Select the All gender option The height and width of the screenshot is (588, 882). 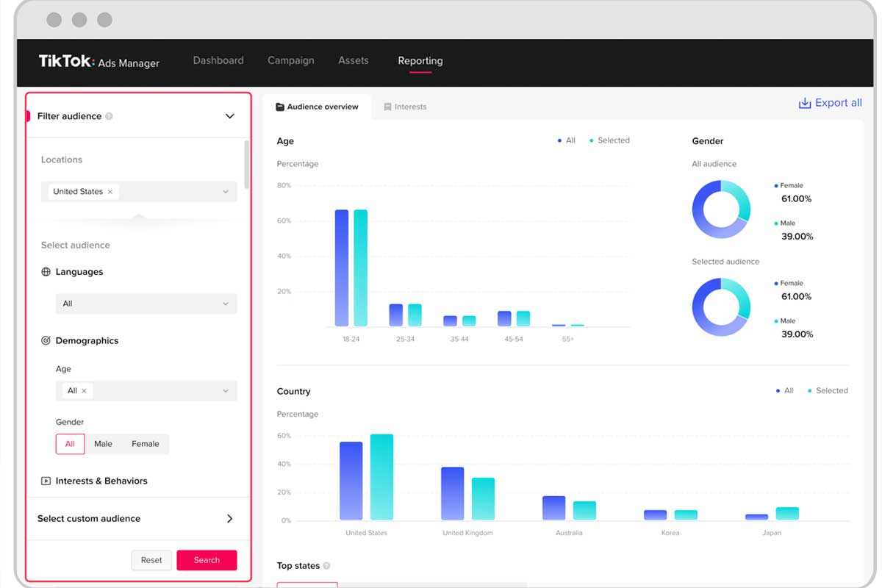[70, 444]
